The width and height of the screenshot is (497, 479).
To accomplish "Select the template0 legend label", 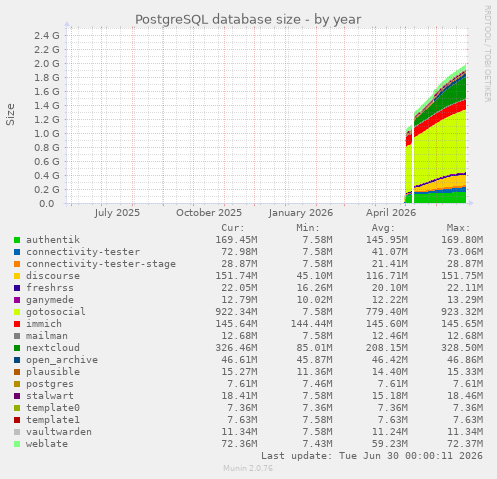I will tap(53, 408).
